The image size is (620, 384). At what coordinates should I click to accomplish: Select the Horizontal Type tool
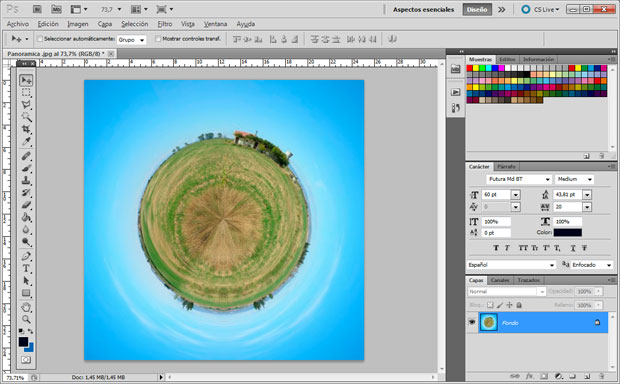pyautogui.click(x=26, y=269)
